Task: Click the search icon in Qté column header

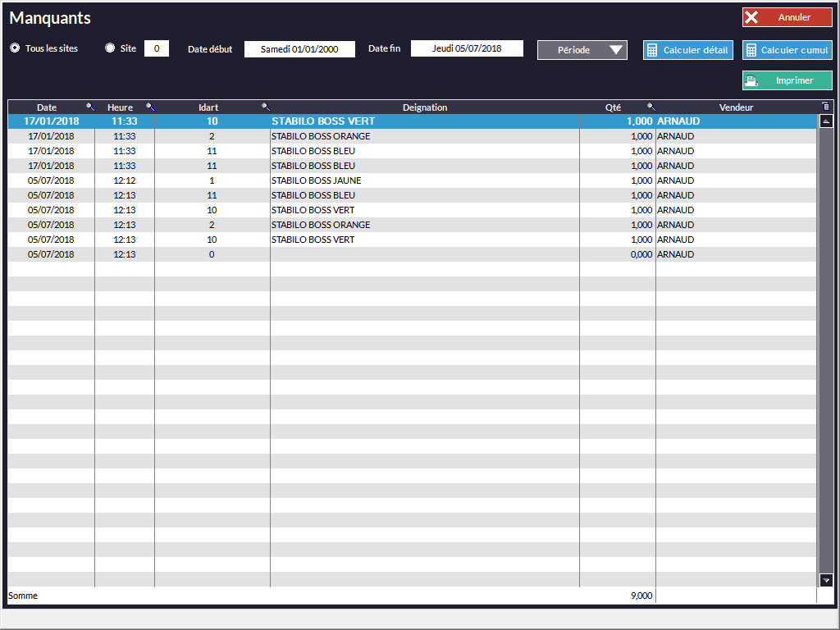Action: (651, 107)
